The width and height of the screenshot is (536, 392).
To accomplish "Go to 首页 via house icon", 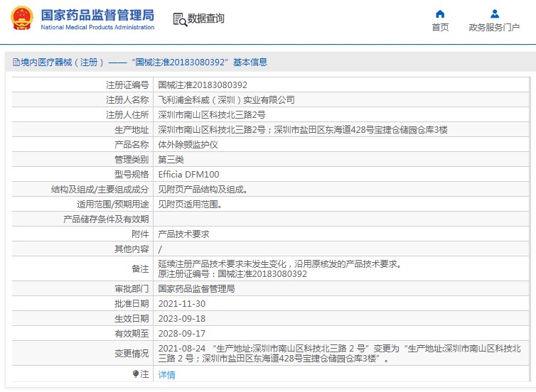I will click(x=440, y=14).
